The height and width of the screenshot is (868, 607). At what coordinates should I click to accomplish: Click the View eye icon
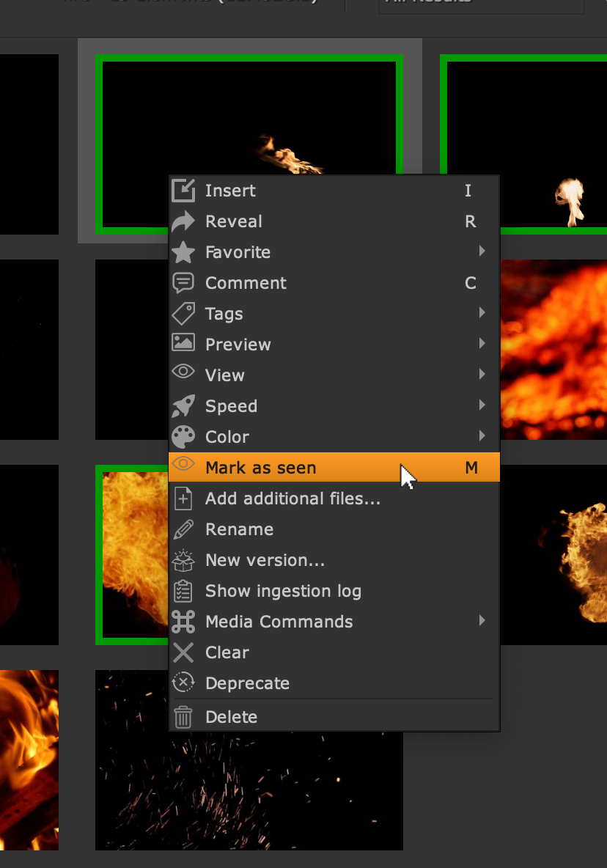(183, 374)
